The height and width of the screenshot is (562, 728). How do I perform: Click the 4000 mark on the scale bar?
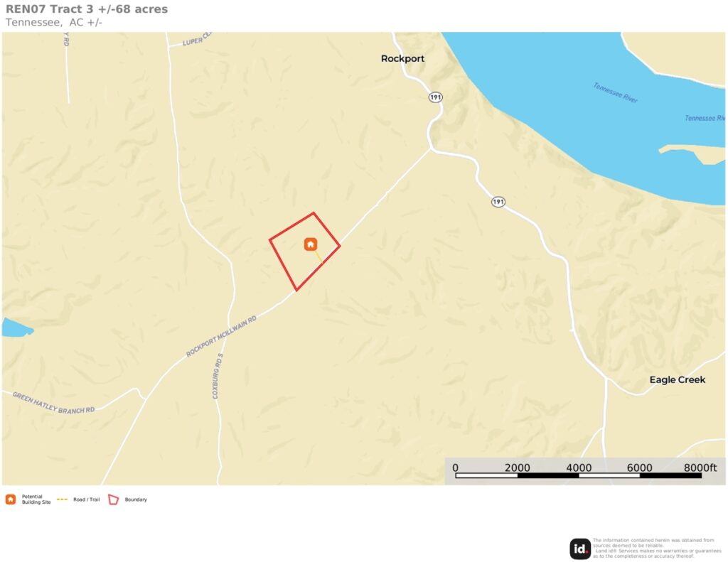tap(579, 468)
